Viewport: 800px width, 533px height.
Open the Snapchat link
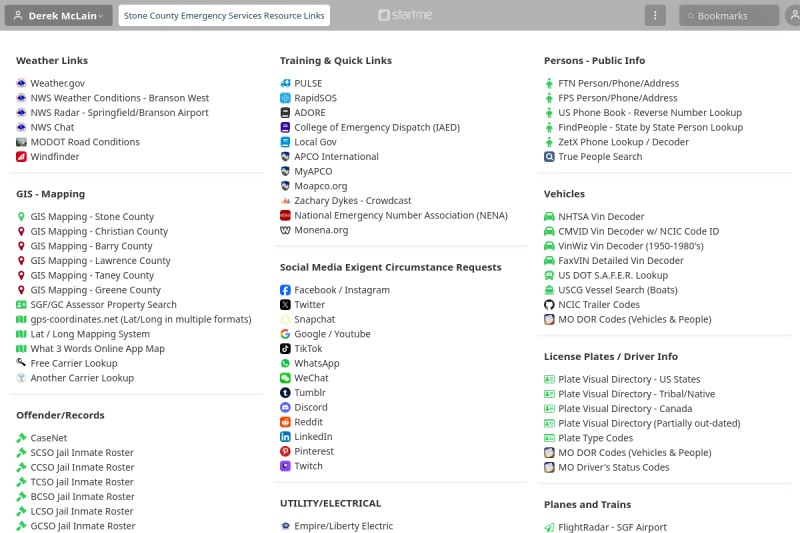(x=314, y=319)
